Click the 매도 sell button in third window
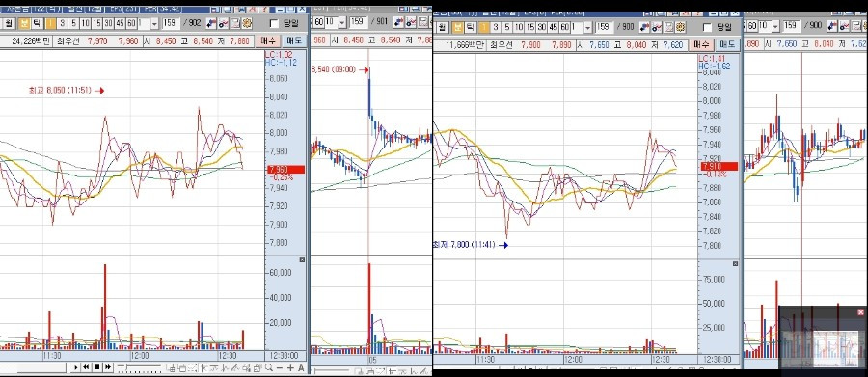Screen dimensions: 868x377 pyautogui.click(x=727, y=45)
